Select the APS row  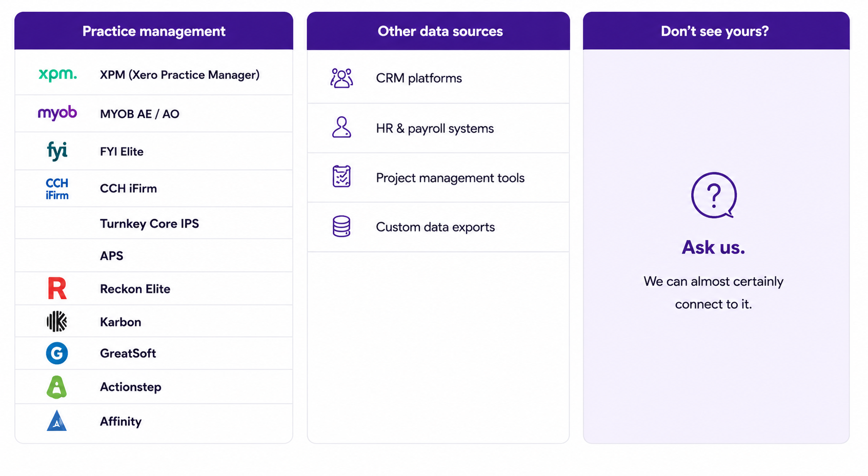click(154, 256)
